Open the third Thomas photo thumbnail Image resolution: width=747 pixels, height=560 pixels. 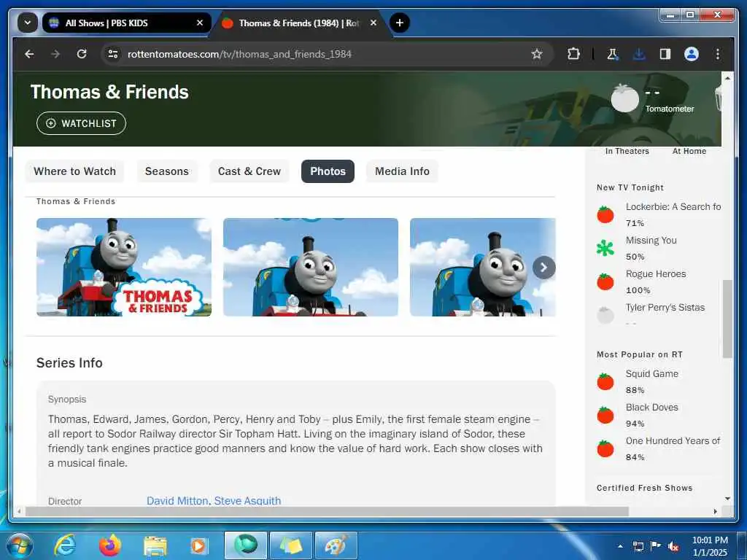point(483,267)
